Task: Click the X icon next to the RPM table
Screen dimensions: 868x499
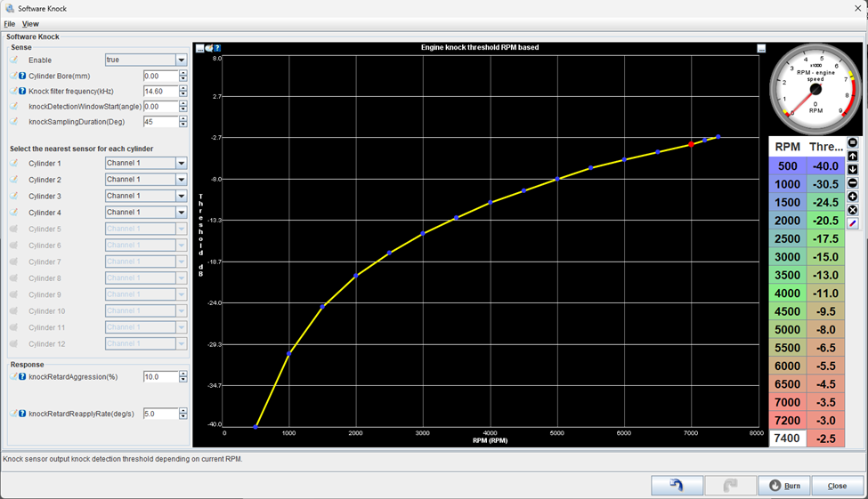Action: (853, 210)
